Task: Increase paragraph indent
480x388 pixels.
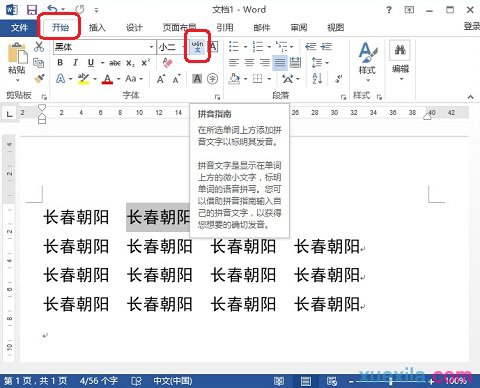Action: 326,46
